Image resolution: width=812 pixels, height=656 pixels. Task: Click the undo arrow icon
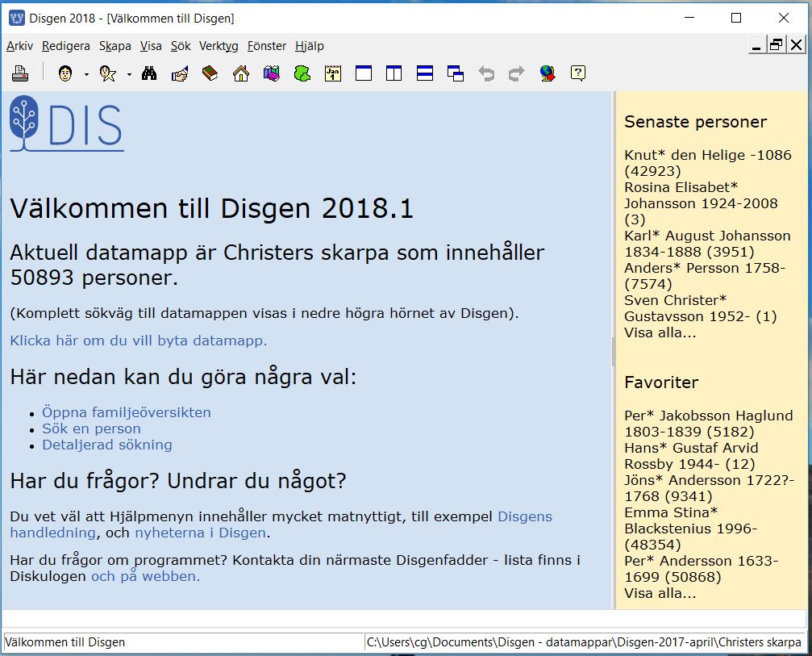click(x=486, y=73)
